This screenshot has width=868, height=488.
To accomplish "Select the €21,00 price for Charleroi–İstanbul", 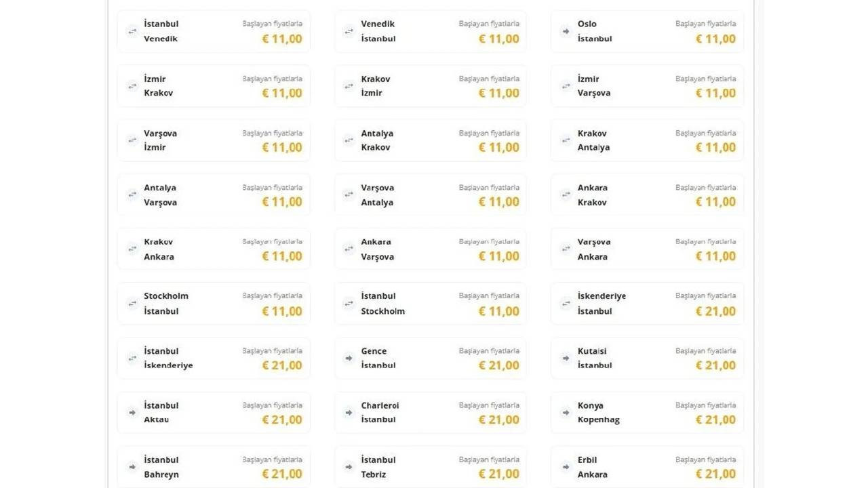I will 499,420.
